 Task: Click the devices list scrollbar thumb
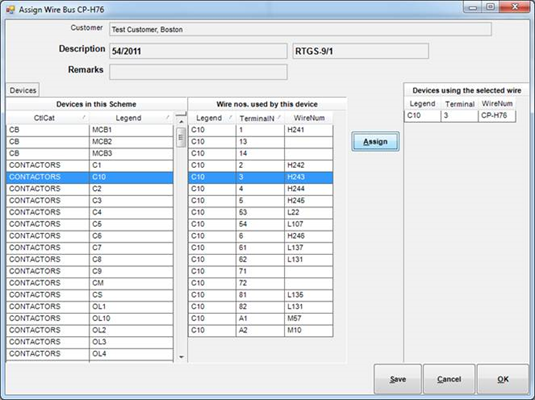point(181,137)
